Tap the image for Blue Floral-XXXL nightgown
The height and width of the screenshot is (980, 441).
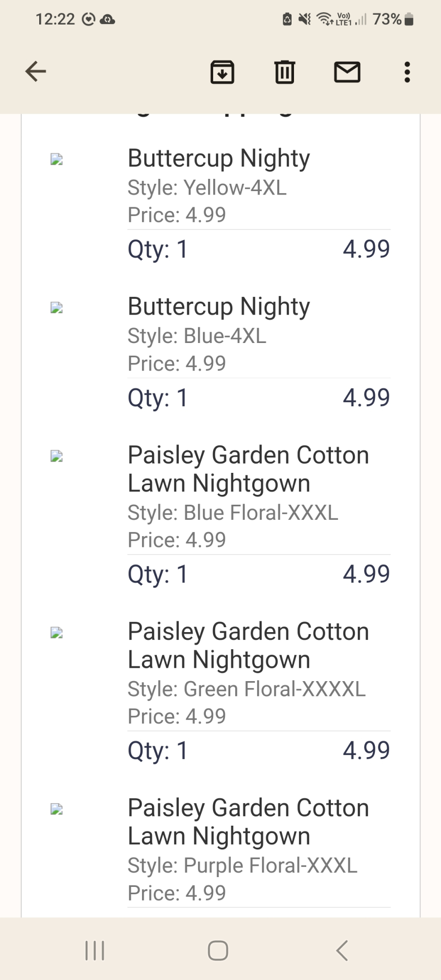point(57,456)
